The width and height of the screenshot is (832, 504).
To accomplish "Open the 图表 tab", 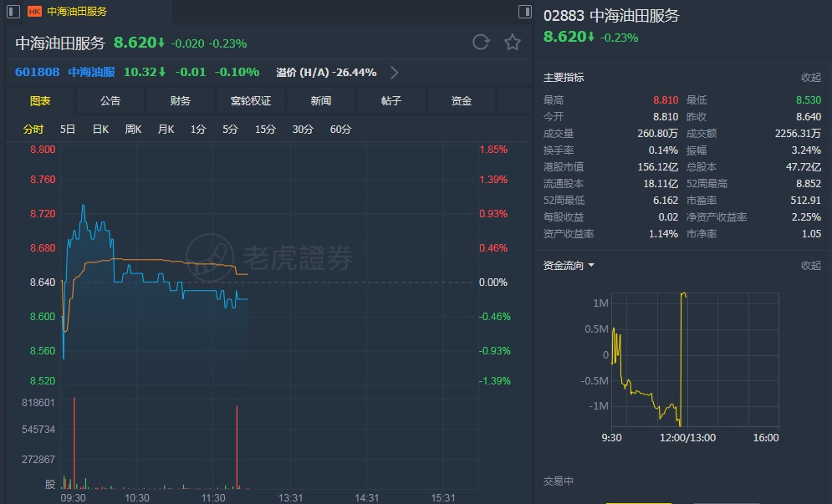I will tap(40, 101).
